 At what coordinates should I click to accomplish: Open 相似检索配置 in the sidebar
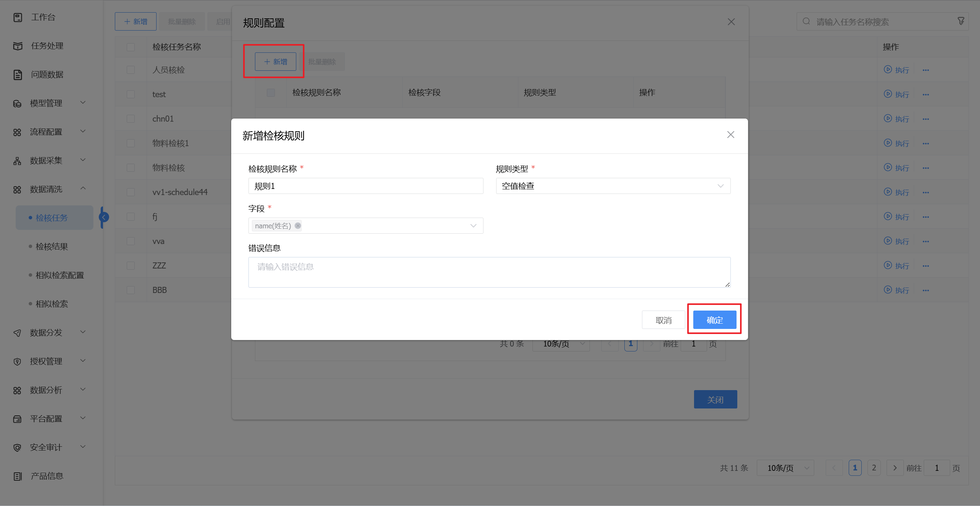tap(60, 275)
